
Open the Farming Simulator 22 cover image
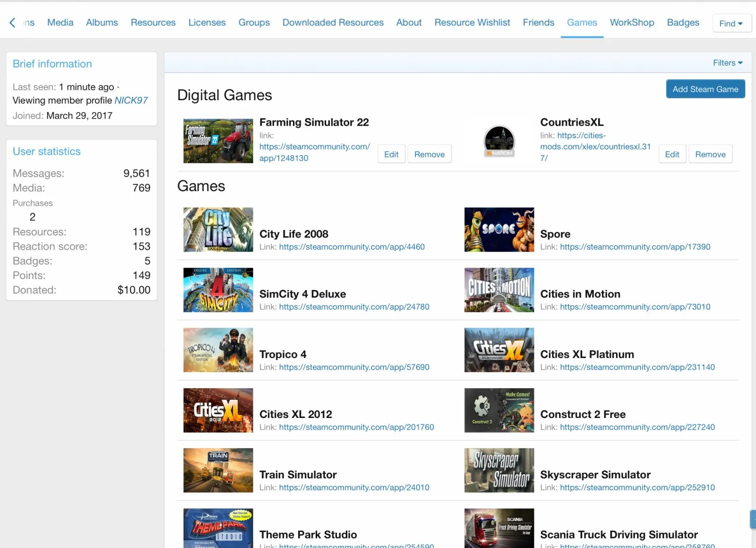coord(218,141)
